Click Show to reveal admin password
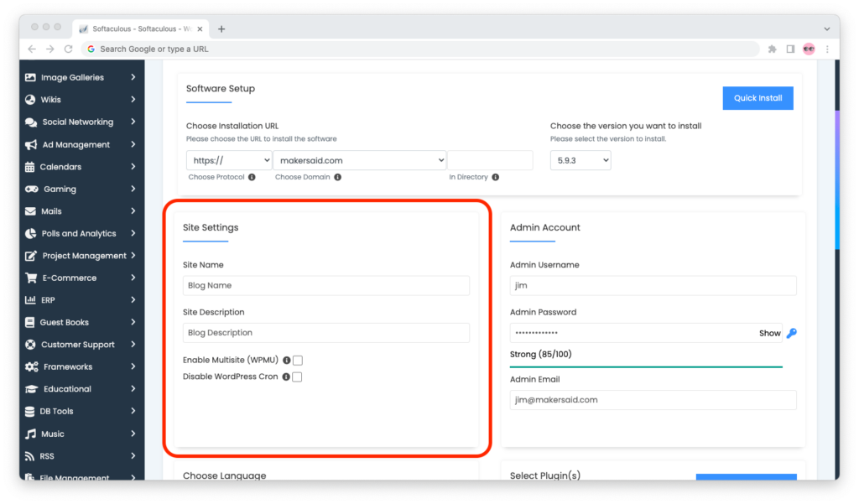Screen dimensions: 859x504 [770, 333]
